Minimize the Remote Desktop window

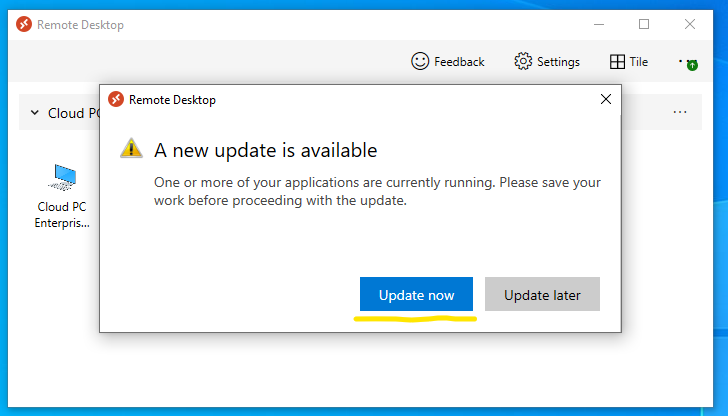598,24
